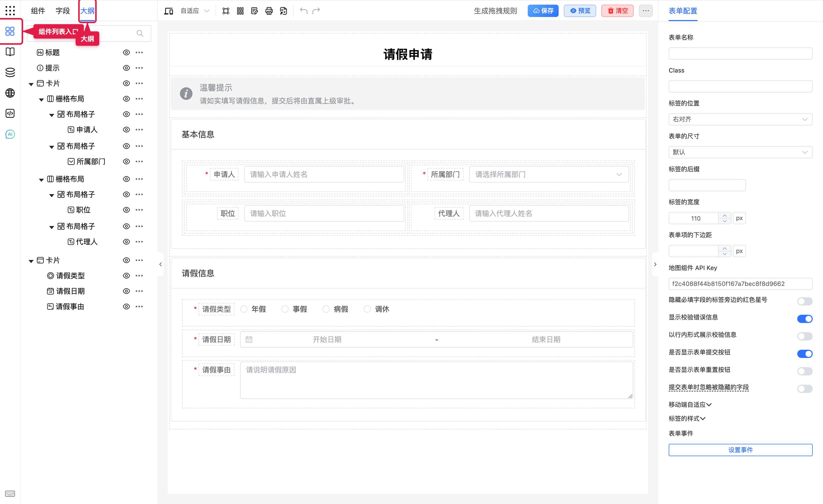Click the 清空 button
Viewport: 823px width, 504px height.
617,11
